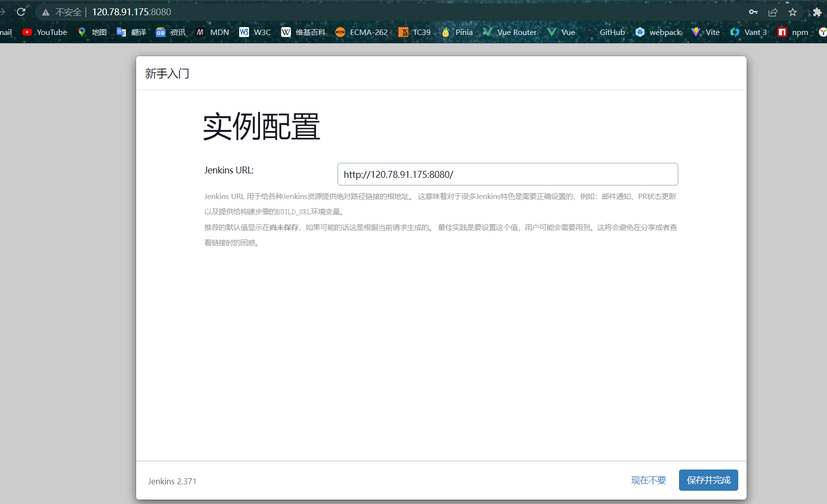Viewport: 827px width, 504px height.
Task: Click the not-secure warning triangle icon
Action: (x=46, y=12)
